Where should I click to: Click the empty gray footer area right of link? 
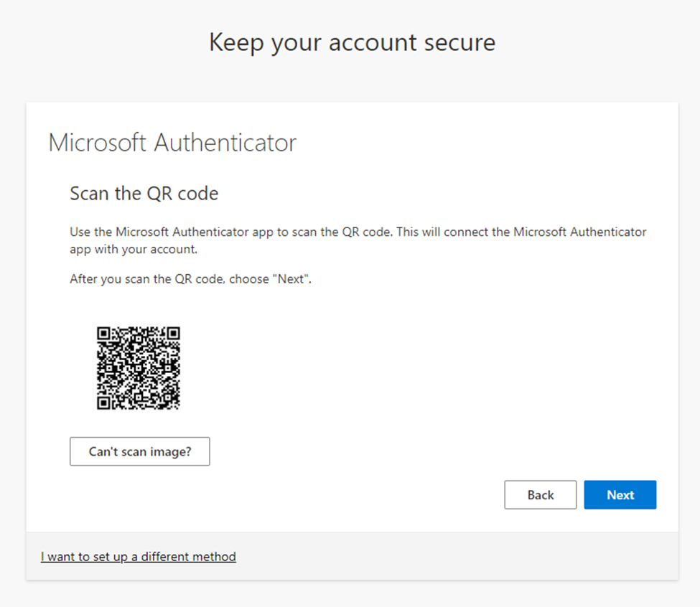point(459,557)
